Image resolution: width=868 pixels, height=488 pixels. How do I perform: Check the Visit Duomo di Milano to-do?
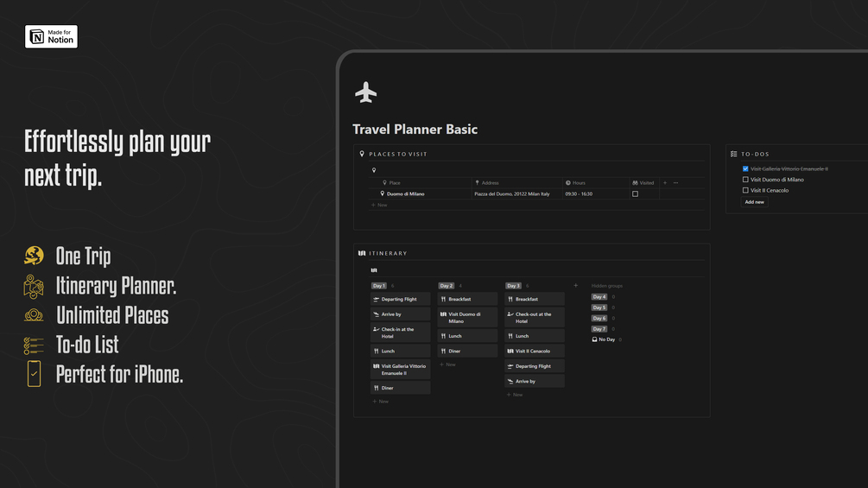[x=745, y=180]
